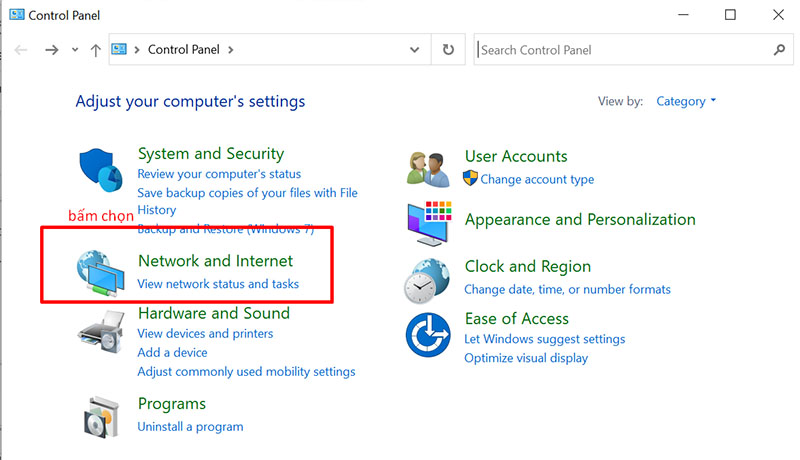This screenshot has width=800, height=460.
Task: Open the Programs category
Action: (x=172, y=404)
